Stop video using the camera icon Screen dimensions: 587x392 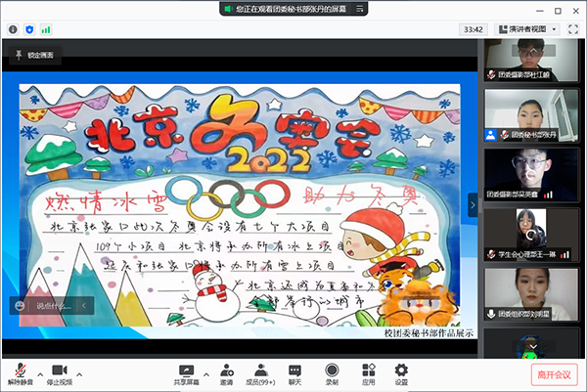tap(60, 370)
